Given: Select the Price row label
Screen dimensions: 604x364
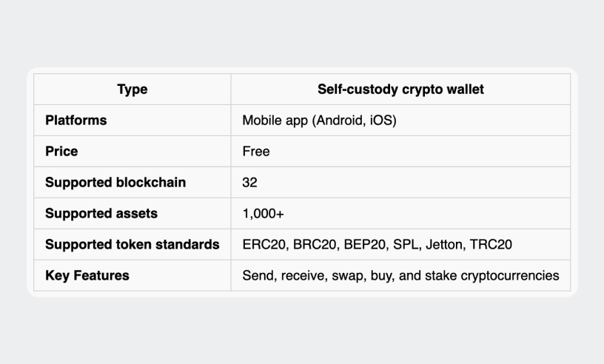Looking at the screenshot, I should [61, 152].
